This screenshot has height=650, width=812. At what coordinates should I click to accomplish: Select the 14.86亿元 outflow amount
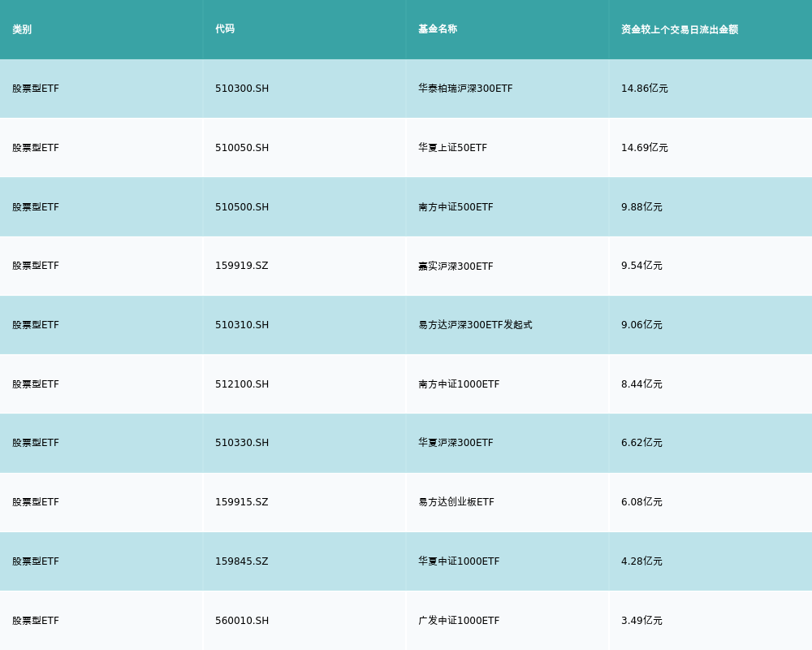(x=645, y=89)
